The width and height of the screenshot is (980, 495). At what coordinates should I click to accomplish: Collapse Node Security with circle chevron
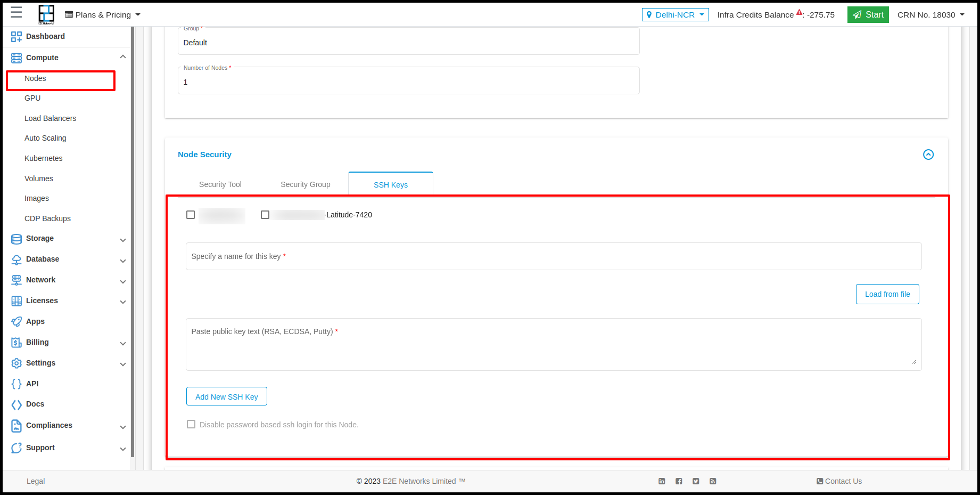(928, 155)
